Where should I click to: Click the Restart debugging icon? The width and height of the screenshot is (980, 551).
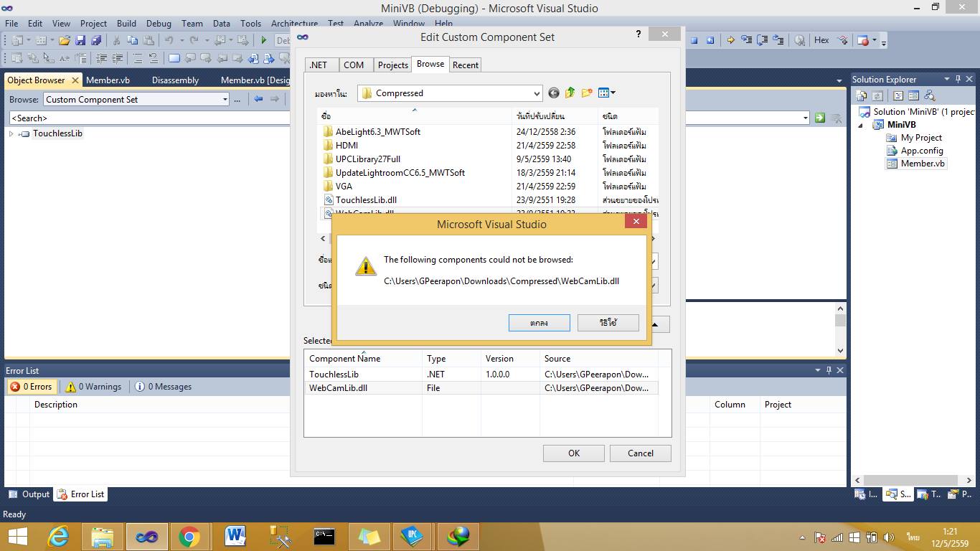coord(710,40)
